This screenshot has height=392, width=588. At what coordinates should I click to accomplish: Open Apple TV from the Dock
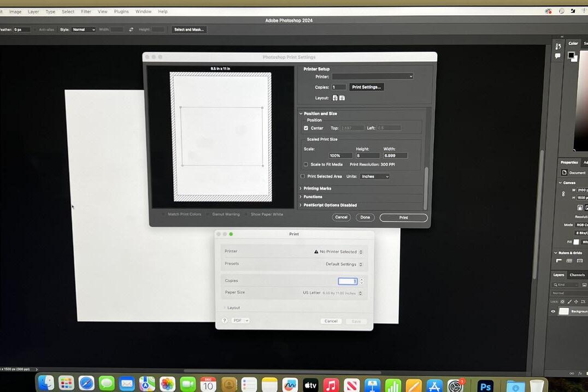tap(310, 385)
